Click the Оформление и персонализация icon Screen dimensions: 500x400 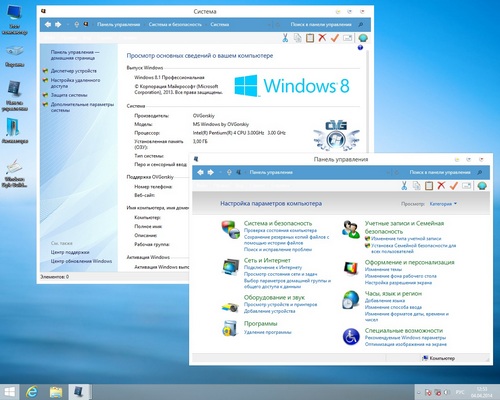click(x=351, y=268)
